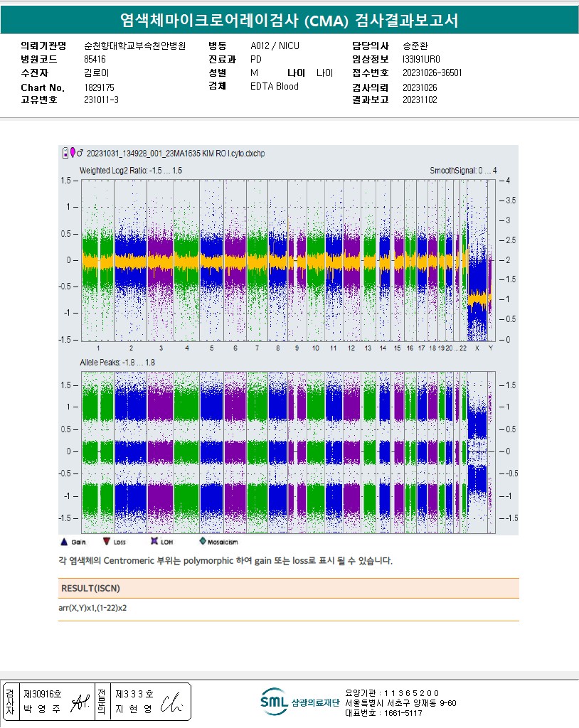The image size is (579, 728).
Task: Select chromosome 1 label under the upper plot
Action: [x=98, y=348]
